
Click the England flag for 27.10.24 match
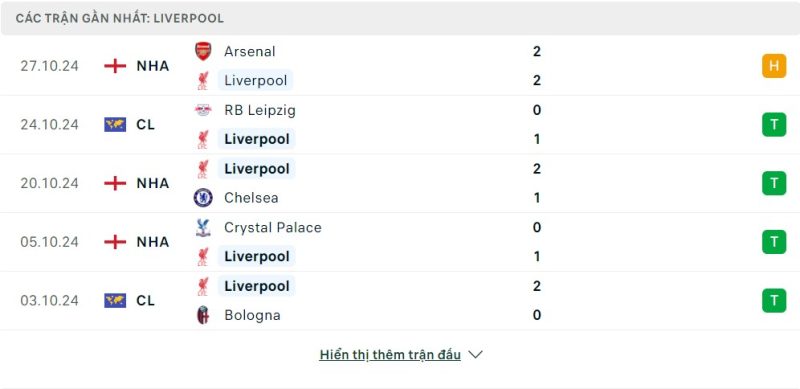point(115,66)
